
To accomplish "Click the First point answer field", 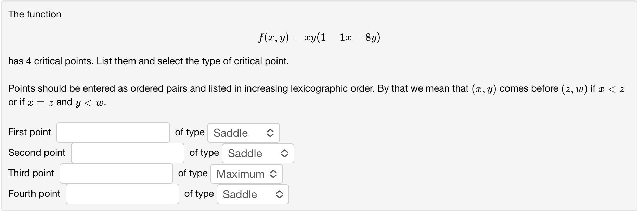I will pyautogui.click(x=113, y=133).
